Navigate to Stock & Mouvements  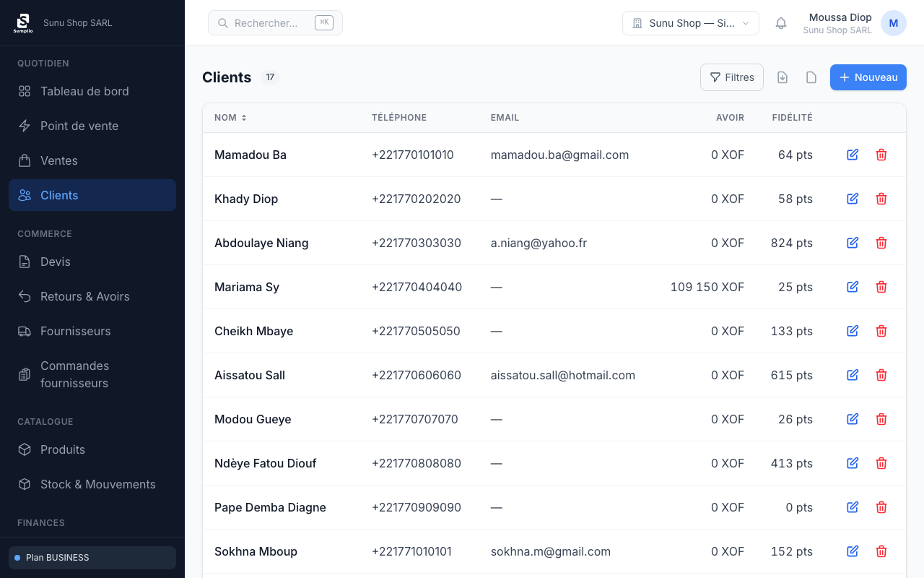[x=97, y=484]
